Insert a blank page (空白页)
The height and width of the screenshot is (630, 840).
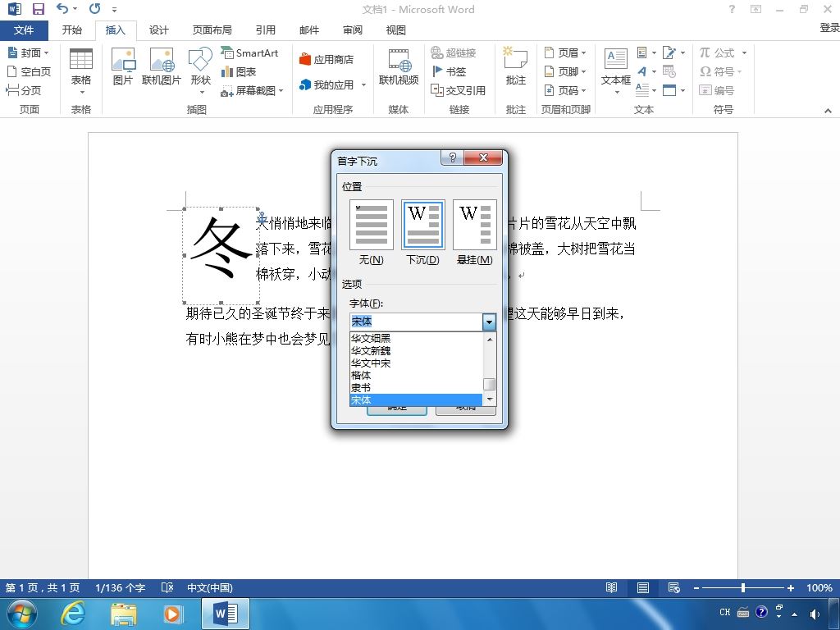[29, 71]
